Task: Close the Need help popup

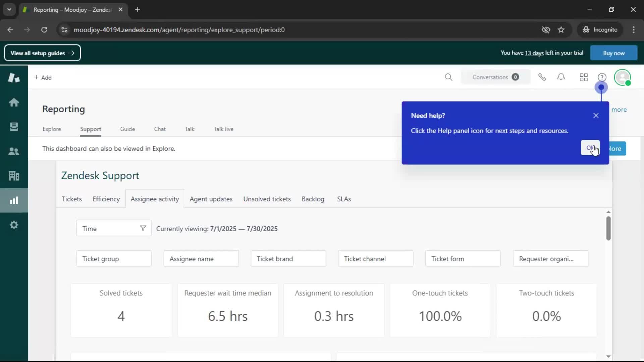Action: click(596, 116)
